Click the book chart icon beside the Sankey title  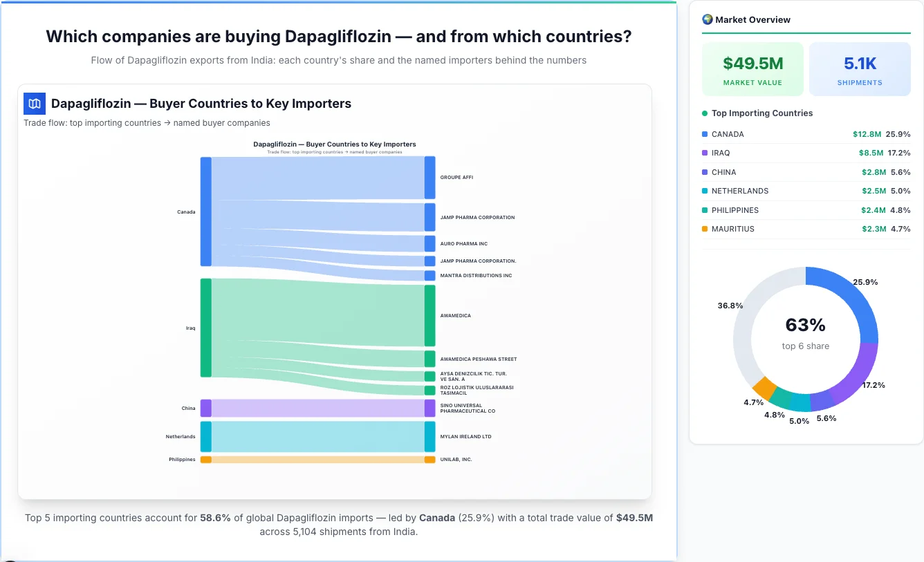point(34,103)
